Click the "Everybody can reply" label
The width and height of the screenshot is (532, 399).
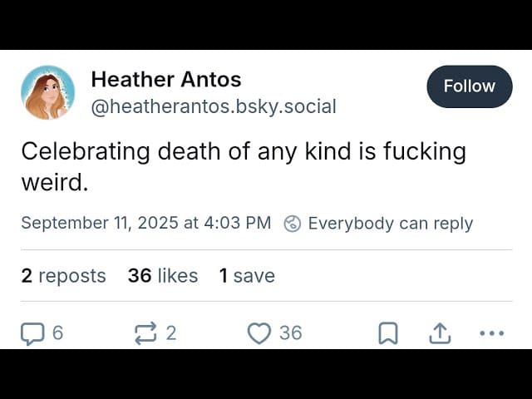tap(390, 224)
